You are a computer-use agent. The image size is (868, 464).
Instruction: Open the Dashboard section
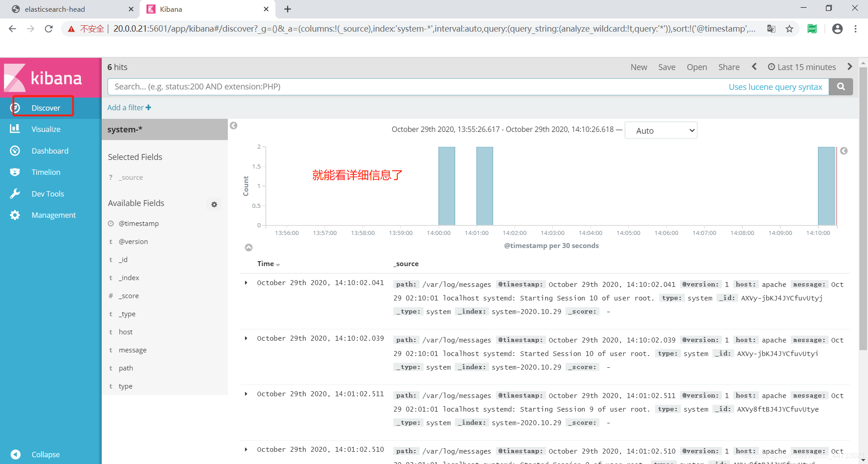pos(51,151)
